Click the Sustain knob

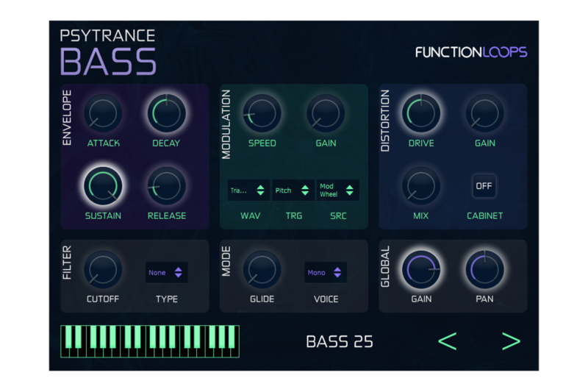pyautogui.click(x=103, y=185)
